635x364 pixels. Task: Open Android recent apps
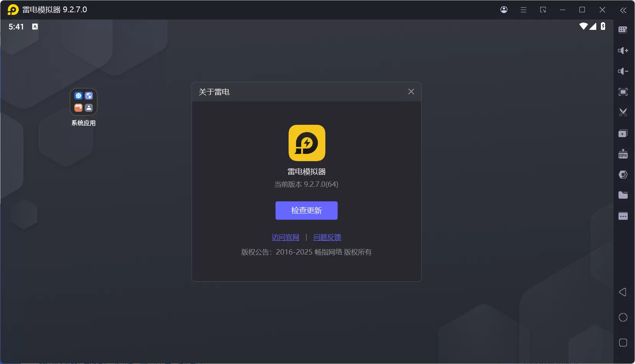[623, 343]
